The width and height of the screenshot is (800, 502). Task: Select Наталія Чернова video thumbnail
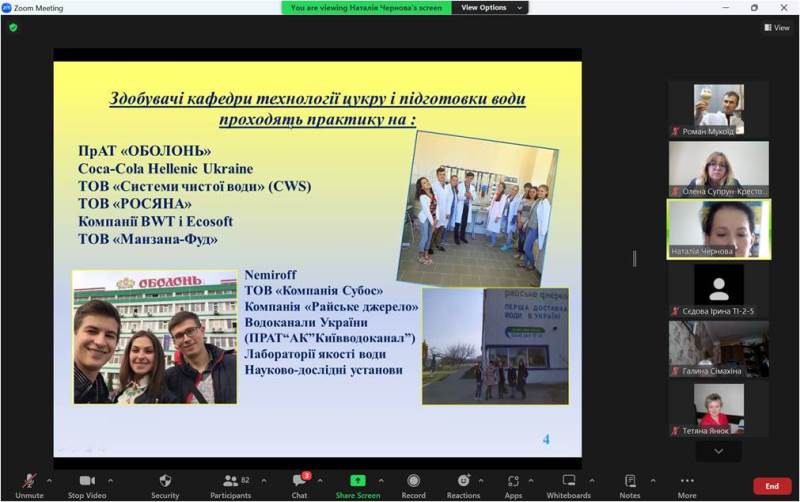pos(719,229)
